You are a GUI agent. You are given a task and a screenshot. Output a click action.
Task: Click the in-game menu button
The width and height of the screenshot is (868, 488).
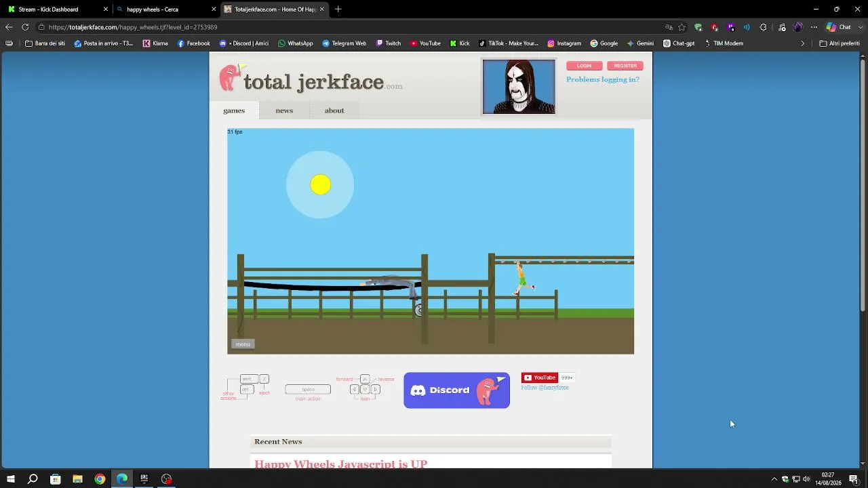click(243, 344)
